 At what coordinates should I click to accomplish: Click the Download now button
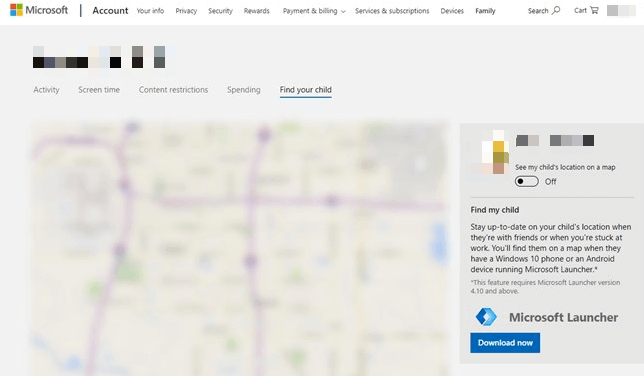click(x=505, y=343)
